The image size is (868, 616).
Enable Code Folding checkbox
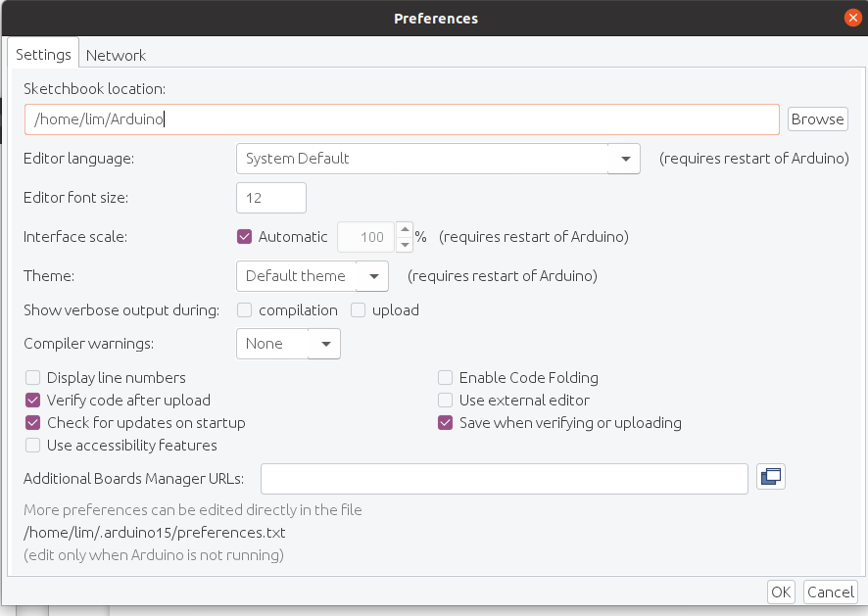pyautogui.click(x=446, y=378)
